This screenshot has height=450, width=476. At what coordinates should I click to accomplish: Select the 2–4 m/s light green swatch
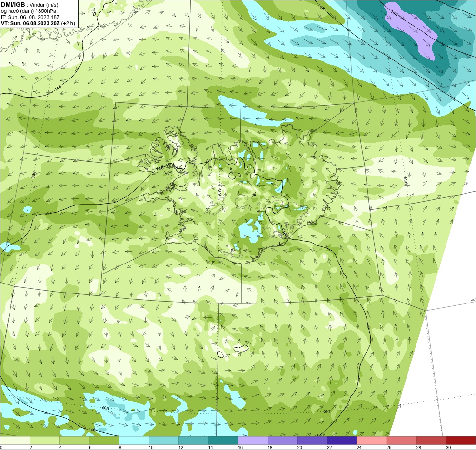tap(45, 440)
